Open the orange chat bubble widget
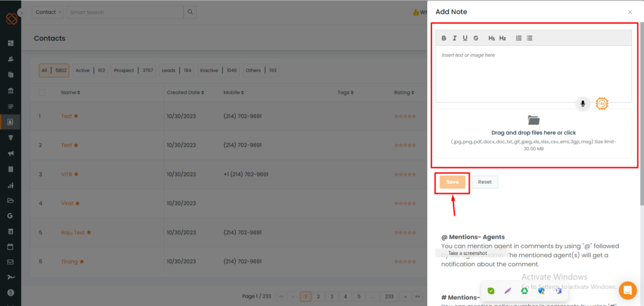 627,290
